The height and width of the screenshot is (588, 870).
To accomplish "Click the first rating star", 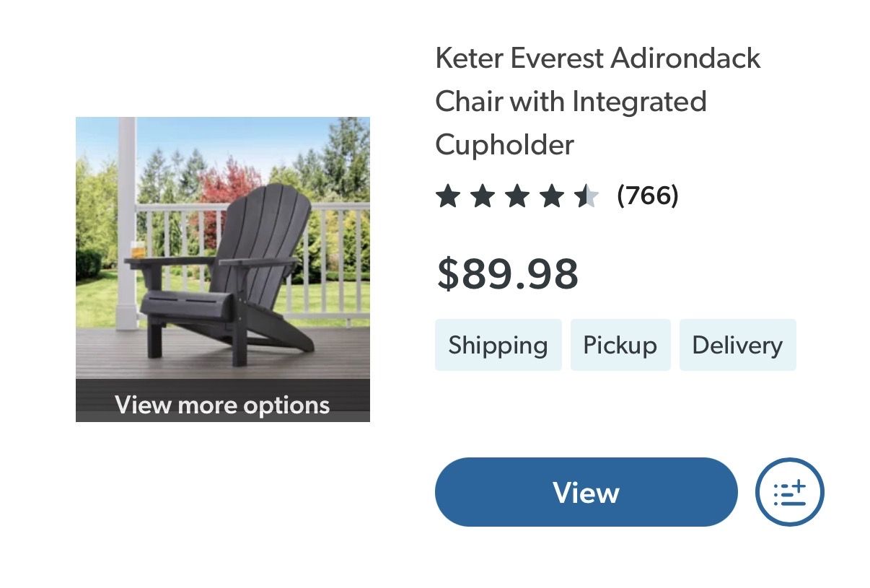I will pos(448,196).
